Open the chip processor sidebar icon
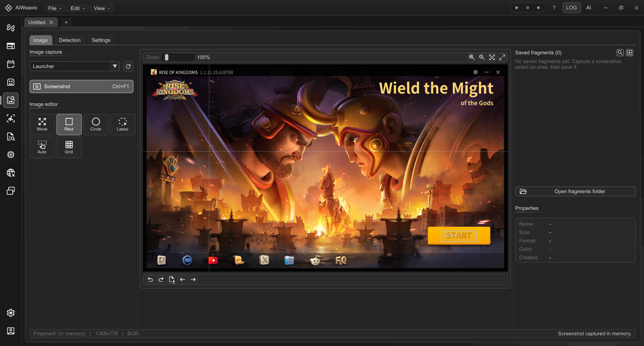Image resolution: width=644 pixels, height=346 pixels. (x=11, y=155)
